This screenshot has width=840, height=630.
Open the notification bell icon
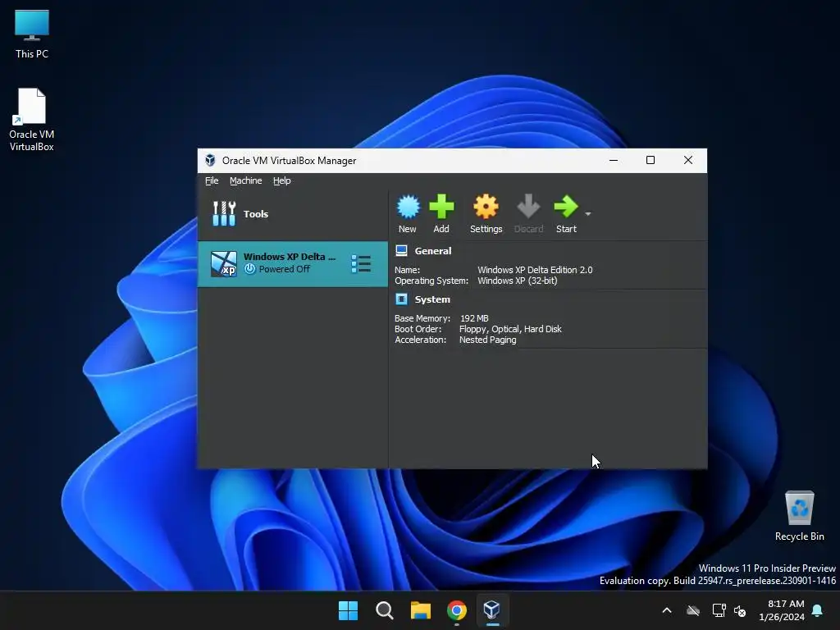click(818, 610)
